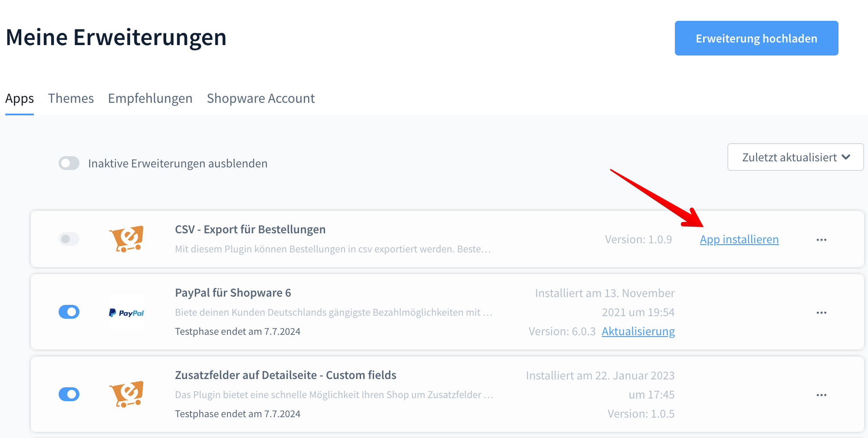
Task: Click the 'PayPal für Shopware 6' title
Action: 233,293
